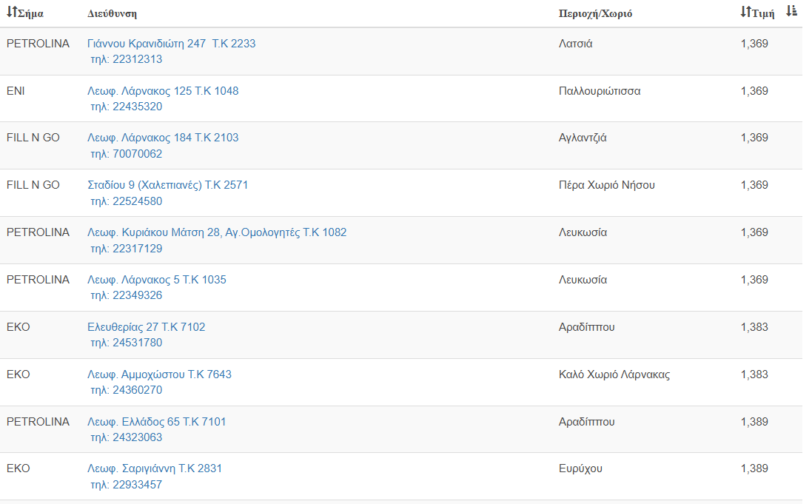Click PETROLINA brand in Ελλάδος 65 row
This screenshot has height=504, width=812.
38,422
